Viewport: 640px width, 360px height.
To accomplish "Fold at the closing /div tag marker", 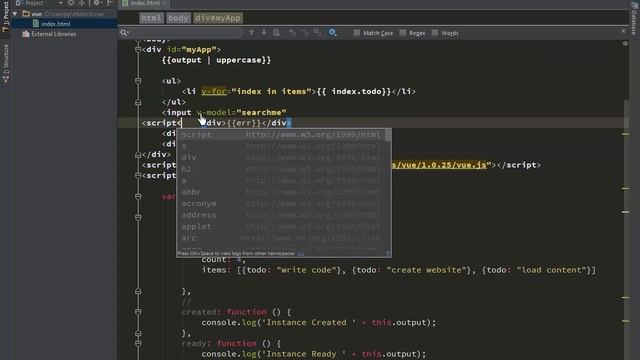I will (138, 155).
